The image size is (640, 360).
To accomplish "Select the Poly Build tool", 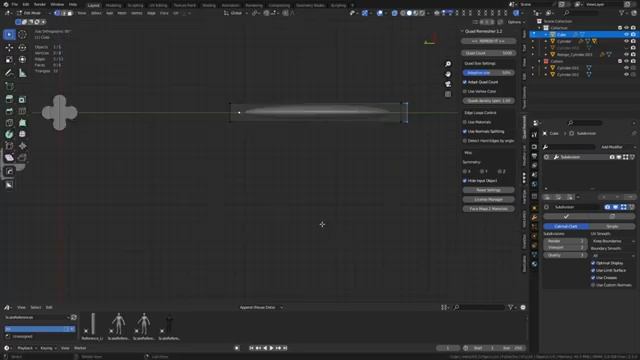I will click(x=22, y=122).
